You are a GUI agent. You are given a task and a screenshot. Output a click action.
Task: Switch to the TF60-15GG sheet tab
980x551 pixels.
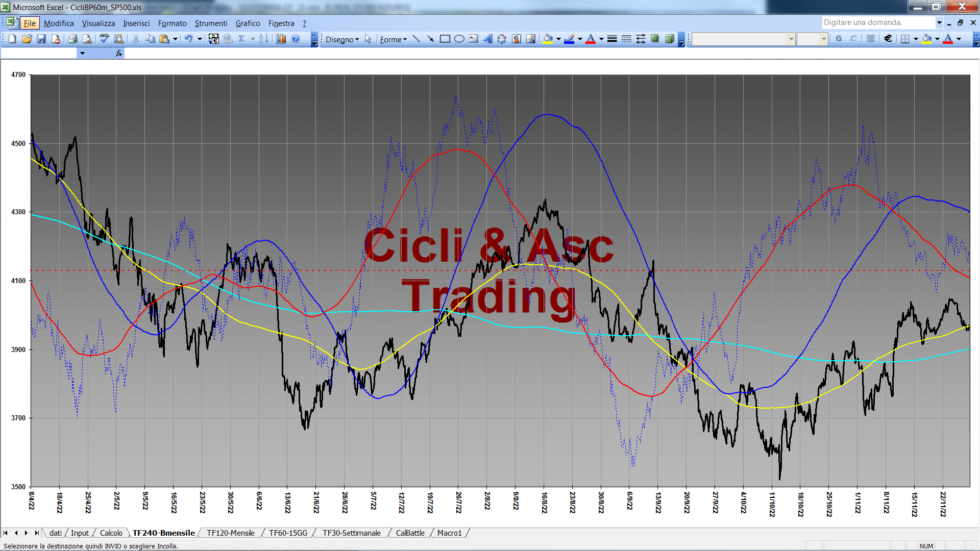coord(288,533)
